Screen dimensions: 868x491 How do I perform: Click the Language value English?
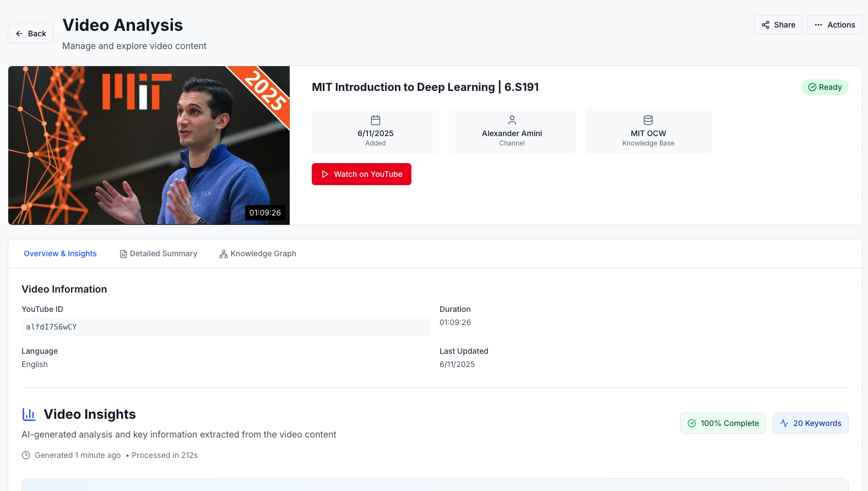(35, 364)
